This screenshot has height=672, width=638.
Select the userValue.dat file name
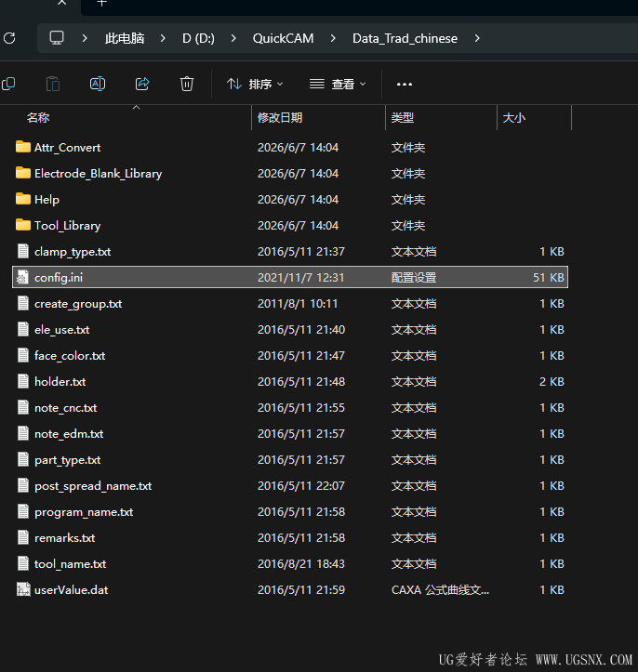coord(72,590)
